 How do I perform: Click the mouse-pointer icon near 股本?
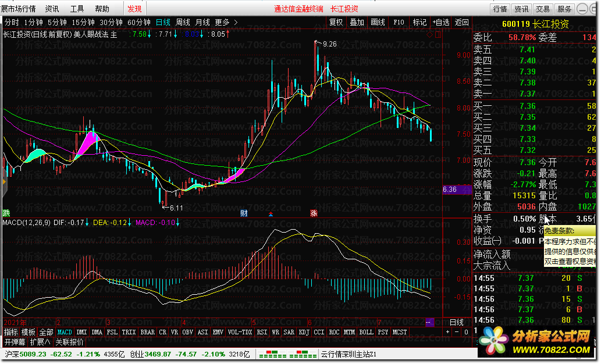click(x=547, y=220)
